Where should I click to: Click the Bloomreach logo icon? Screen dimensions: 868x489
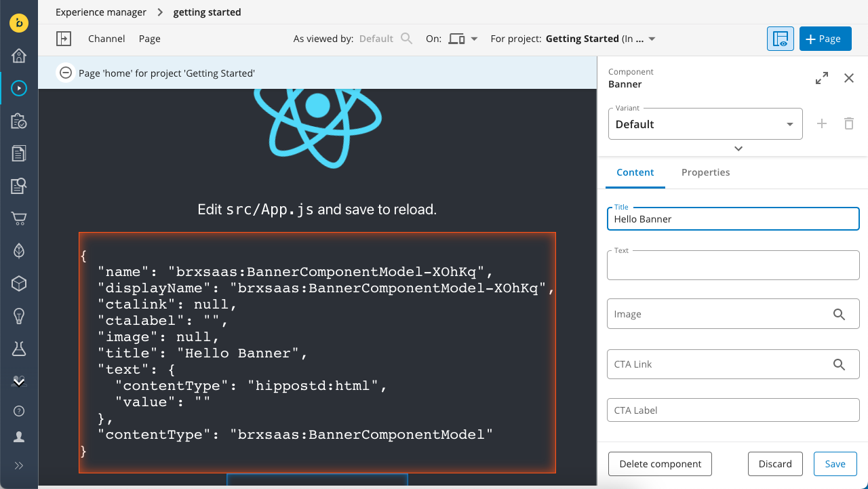pos(19,22)
